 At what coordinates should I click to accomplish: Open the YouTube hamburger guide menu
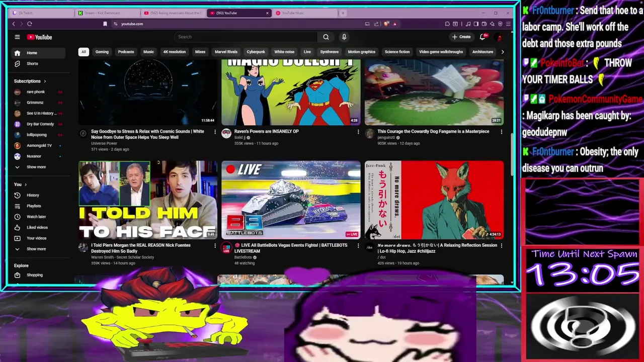[17, 37]
